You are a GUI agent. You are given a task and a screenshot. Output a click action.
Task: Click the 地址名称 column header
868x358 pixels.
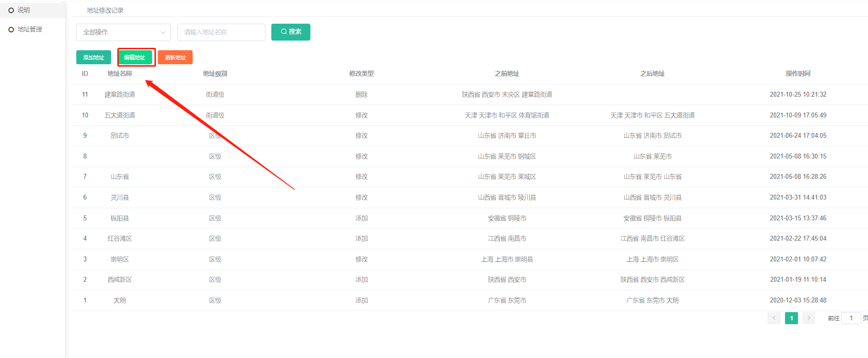(120, 73)
